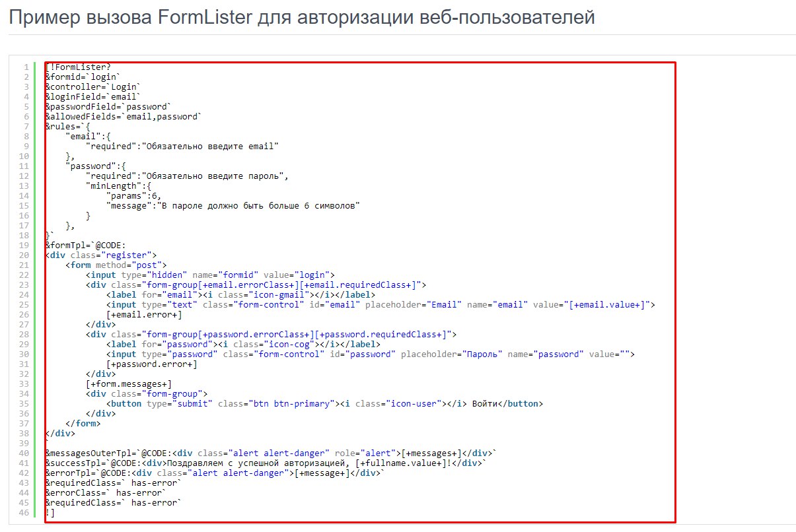This screenshot has width=796, height=532.
Task: Click the "params":6, line
Action: point(133,195)
